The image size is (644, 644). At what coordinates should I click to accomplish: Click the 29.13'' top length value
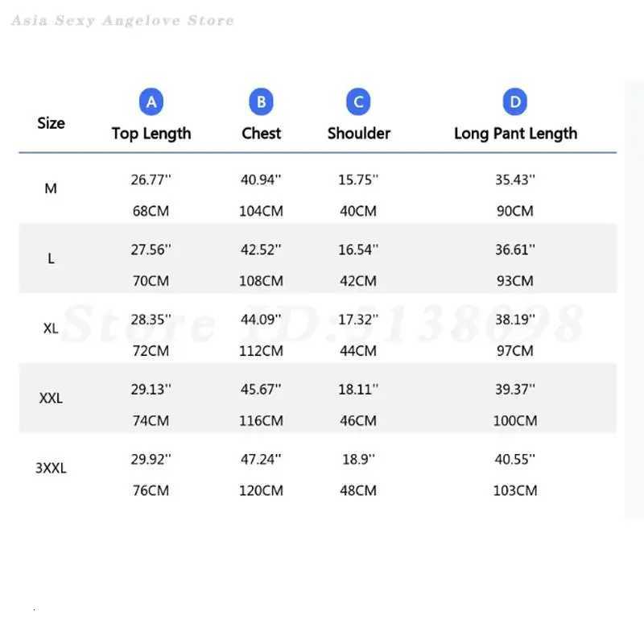[x=151, y=390]
